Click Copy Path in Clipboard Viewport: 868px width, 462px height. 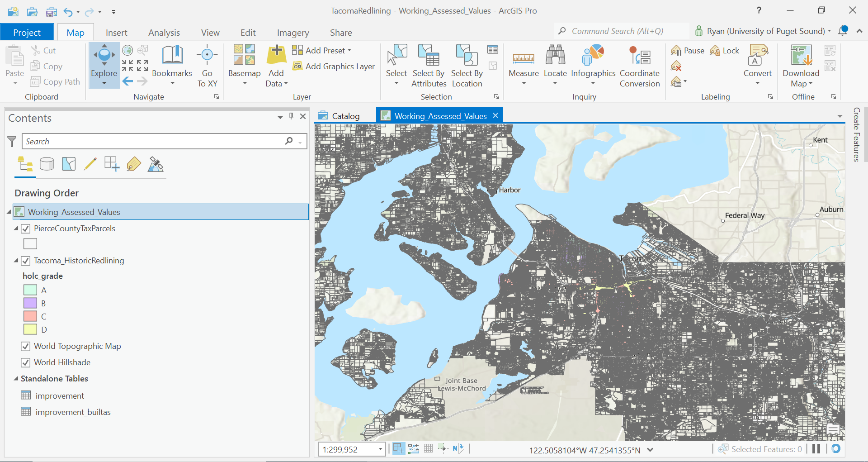(x=55, y=82)
